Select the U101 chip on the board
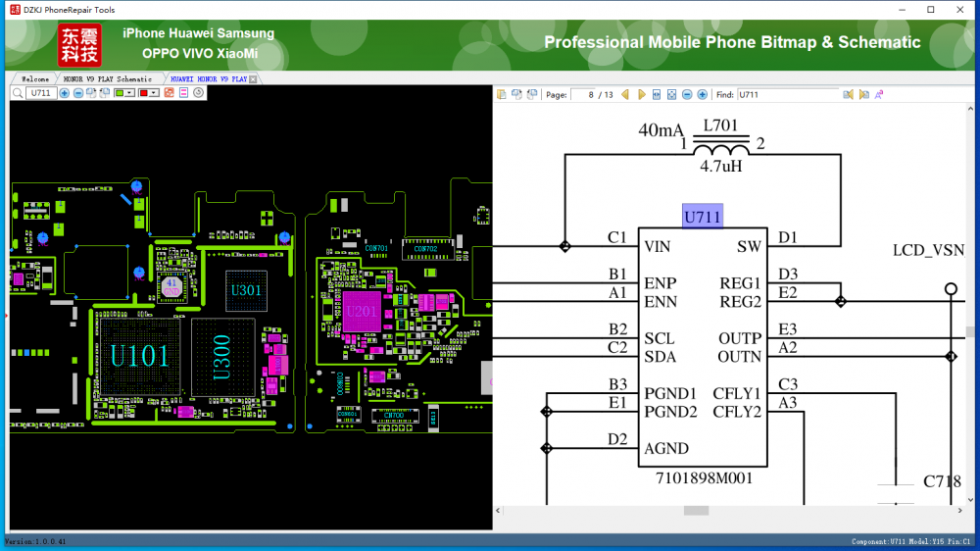 tap(139, 355)
